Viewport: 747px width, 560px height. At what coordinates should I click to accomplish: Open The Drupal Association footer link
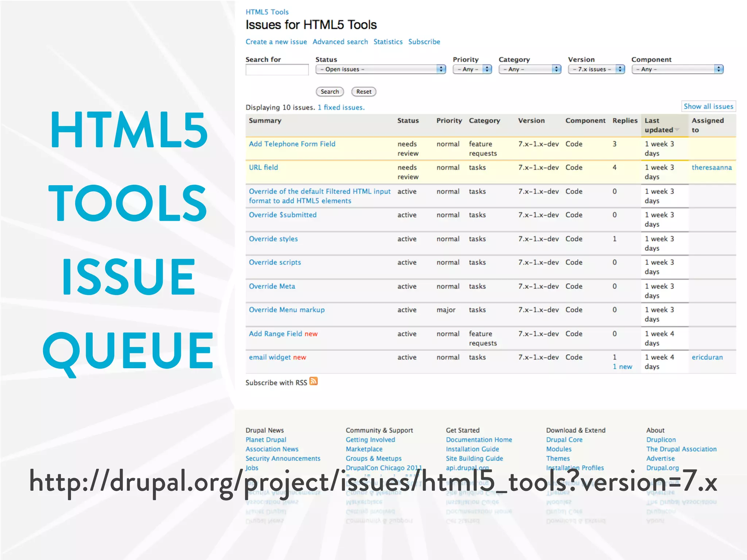(681, 450)
